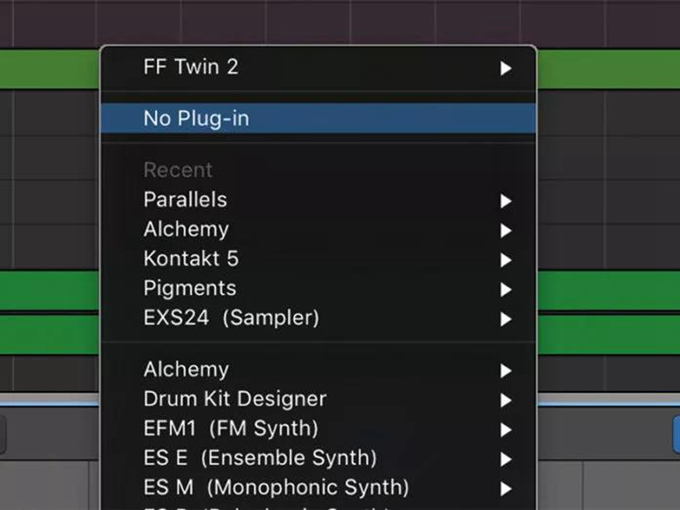Expand the Pigments submenu arrow
Image resolution: width=680 pixels, height=510 pixels.
[506, 289]
